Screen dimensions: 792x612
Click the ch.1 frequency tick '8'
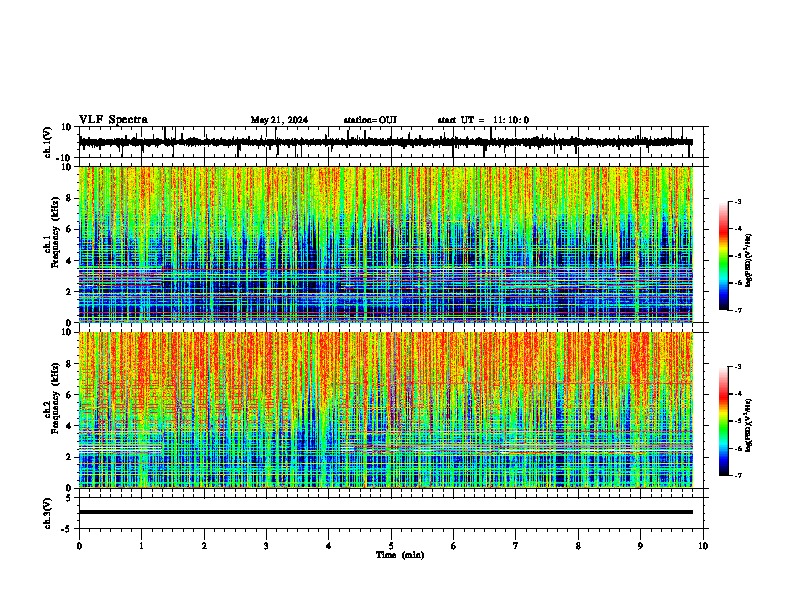pos(69,198)
